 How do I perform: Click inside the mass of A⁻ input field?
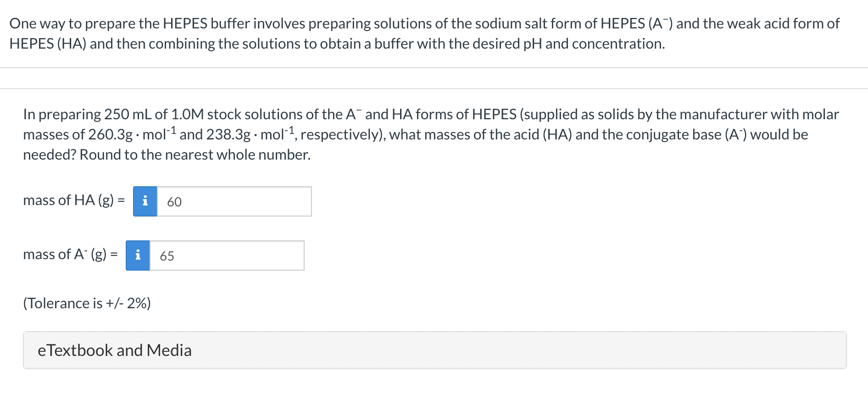point(227,256)
